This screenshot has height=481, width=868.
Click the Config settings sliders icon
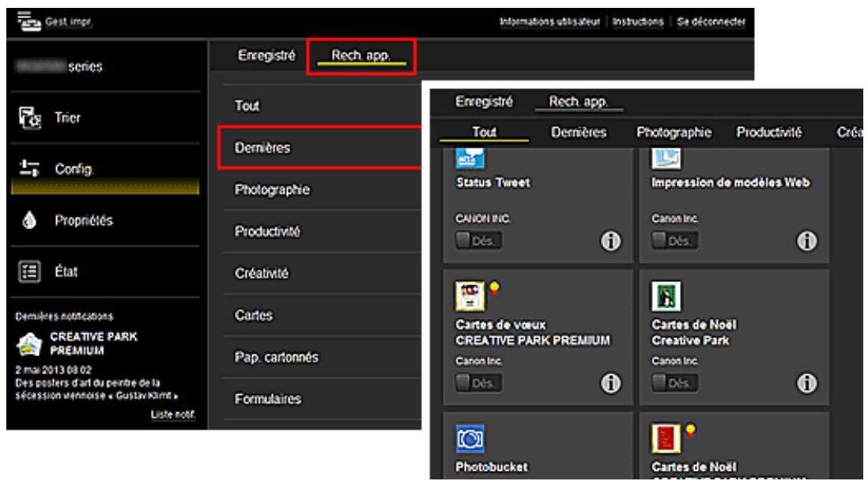pos(29,168)
